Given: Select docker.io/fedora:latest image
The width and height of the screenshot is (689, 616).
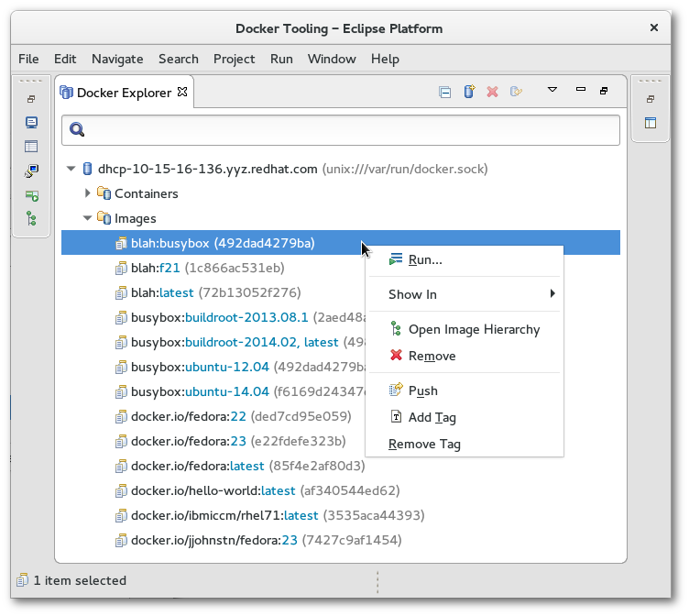Looking at the screenshot, I should (x=247, y=466).
